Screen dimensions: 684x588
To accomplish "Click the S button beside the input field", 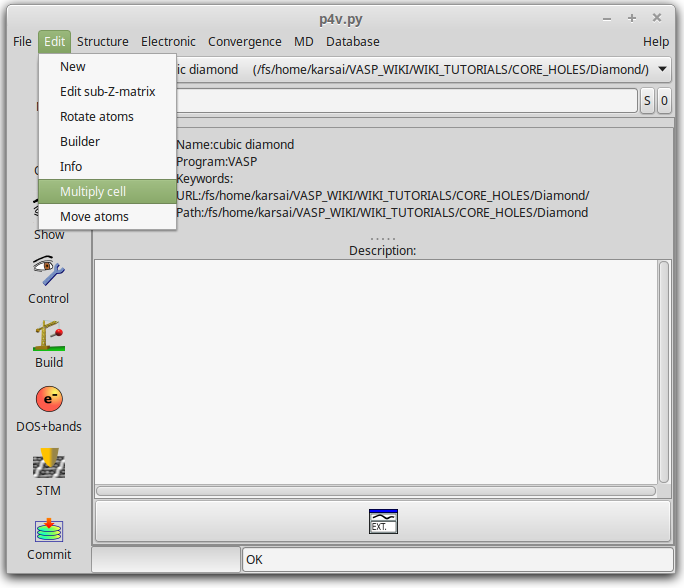I will pos(647,101).
